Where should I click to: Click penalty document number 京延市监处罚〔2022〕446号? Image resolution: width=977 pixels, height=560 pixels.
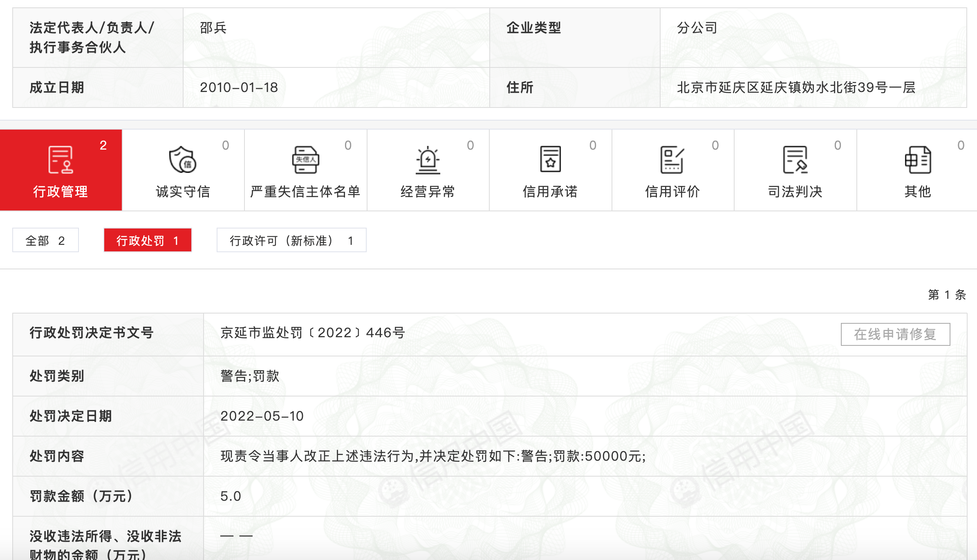pos(313,333)
